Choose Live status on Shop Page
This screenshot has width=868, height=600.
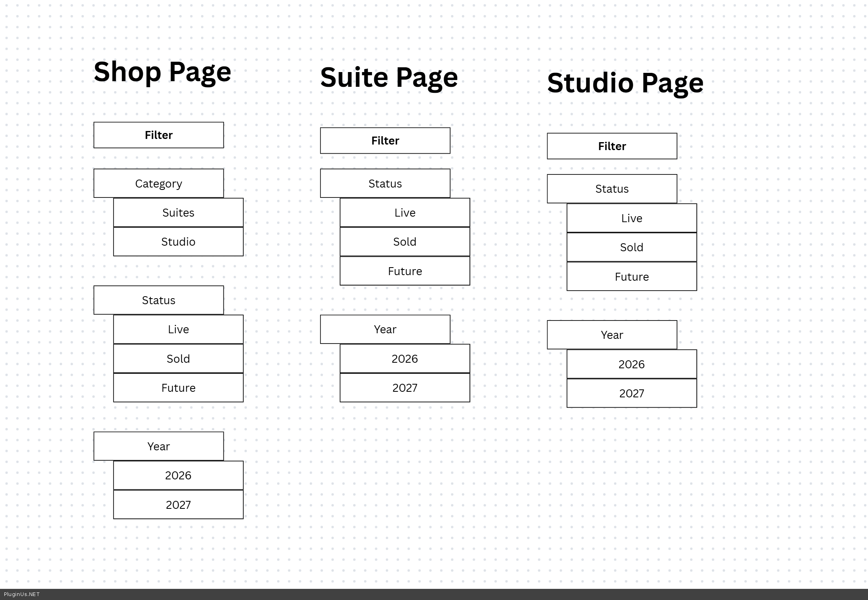178,329
